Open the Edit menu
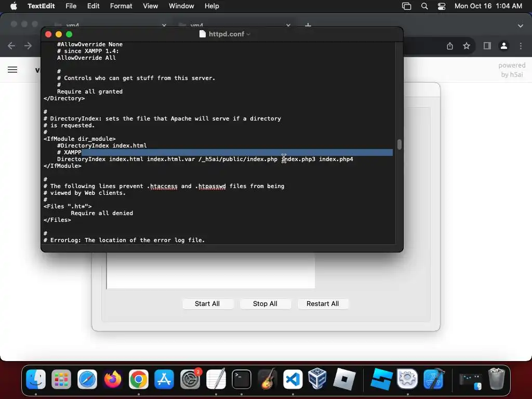The height and width of the screenshot is (399, 532). coord(94,6)
